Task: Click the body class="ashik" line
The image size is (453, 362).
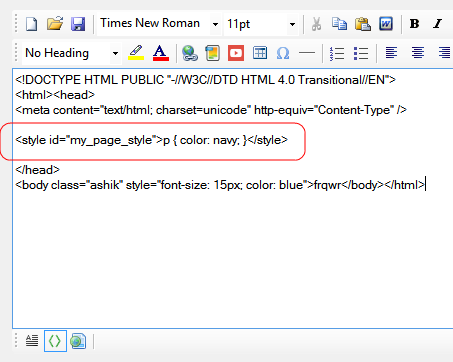Action: [x=220, y=185]
